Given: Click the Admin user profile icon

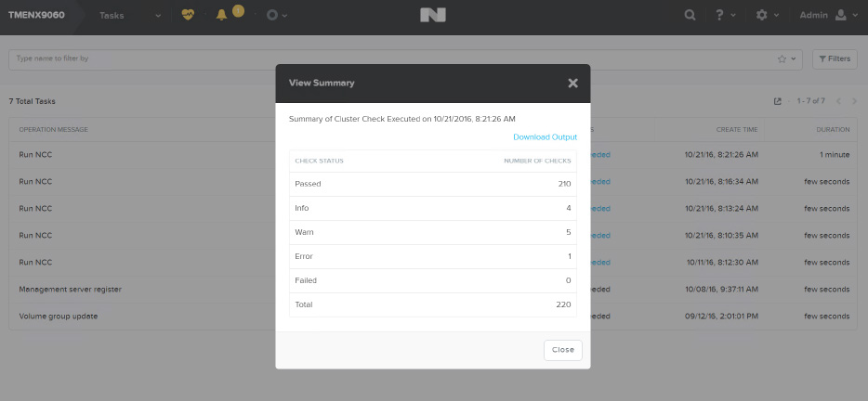Looking at the screenshot, I should [x=841, y=16].
